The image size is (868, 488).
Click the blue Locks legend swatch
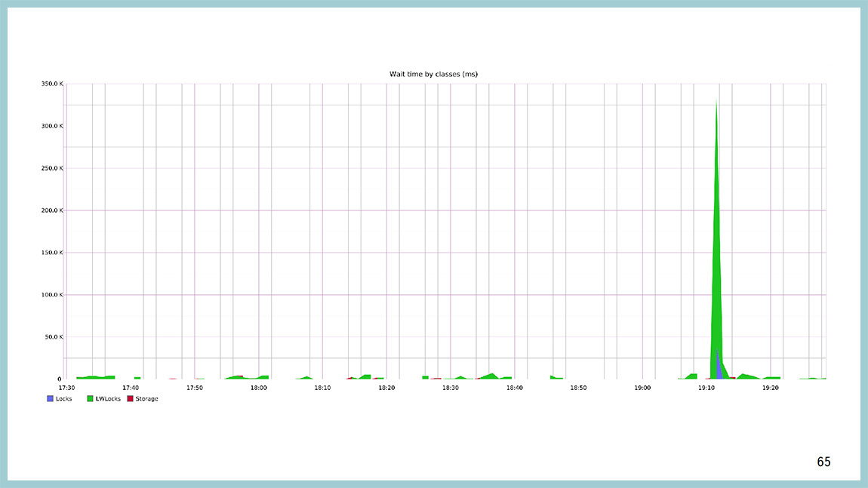click(x=51, y=398)
